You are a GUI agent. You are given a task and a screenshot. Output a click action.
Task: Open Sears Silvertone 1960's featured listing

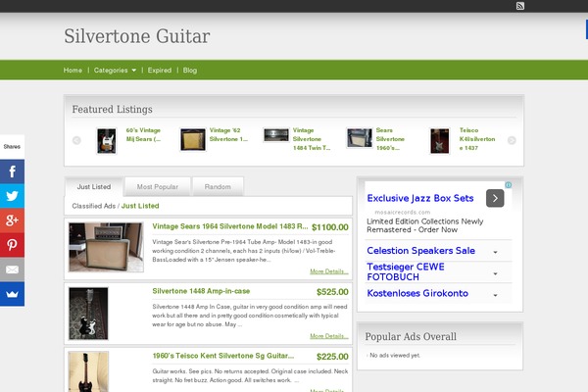390,139
